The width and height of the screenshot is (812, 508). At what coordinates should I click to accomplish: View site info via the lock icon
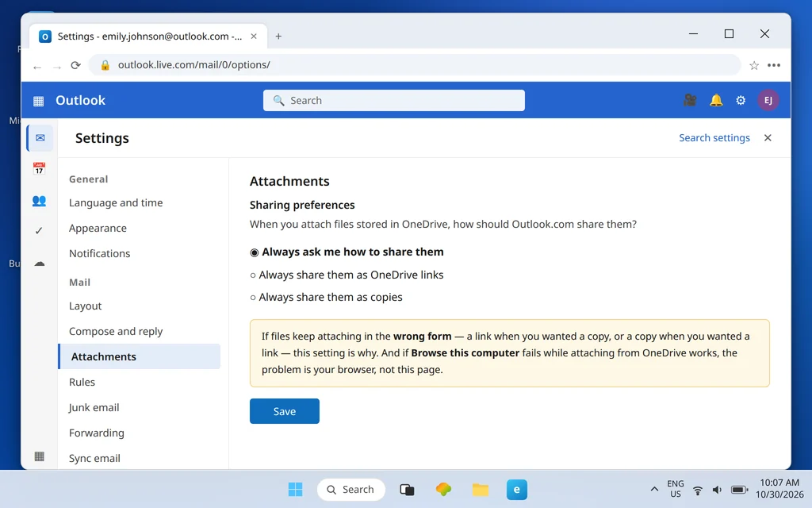click(105, 65)
